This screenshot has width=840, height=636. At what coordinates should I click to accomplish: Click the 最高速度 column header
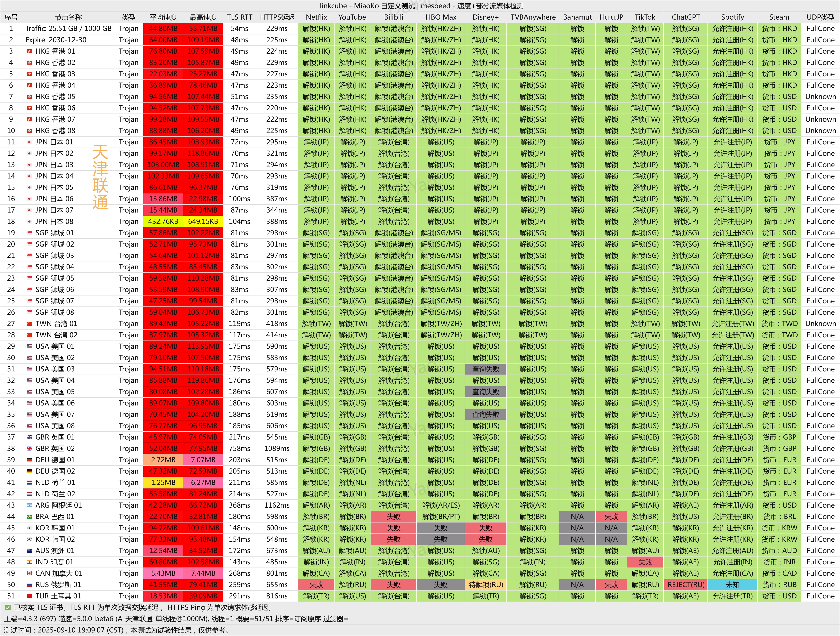click(x=203, y=17)
